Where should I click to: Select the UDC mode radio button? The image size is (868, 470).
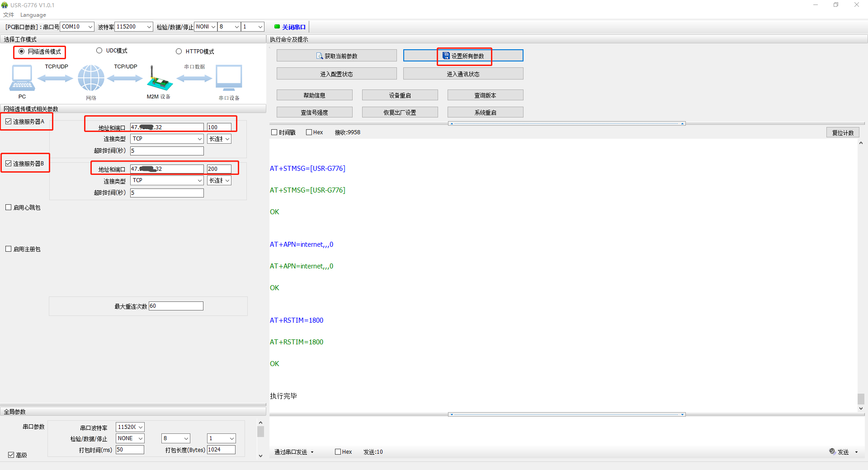pos(99,51)
